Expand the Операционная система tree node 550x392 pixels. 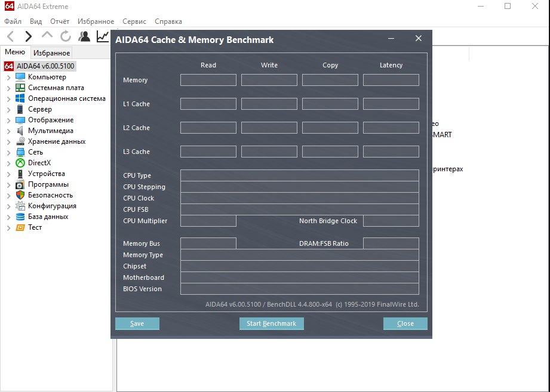[9, 99]
